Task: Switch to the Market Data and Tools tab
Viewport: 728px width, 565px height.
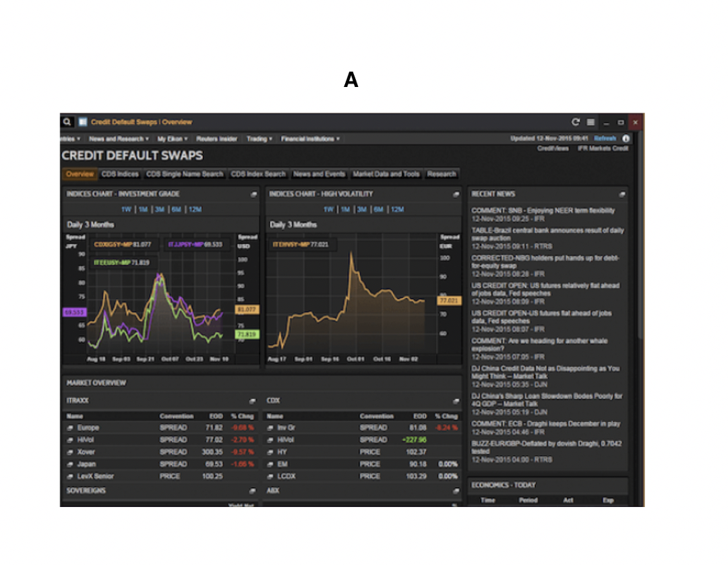Action: point(386,174)
